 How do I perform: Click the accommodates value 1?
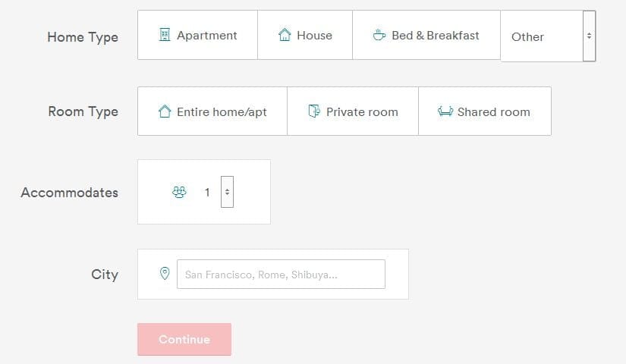point(207,193)
